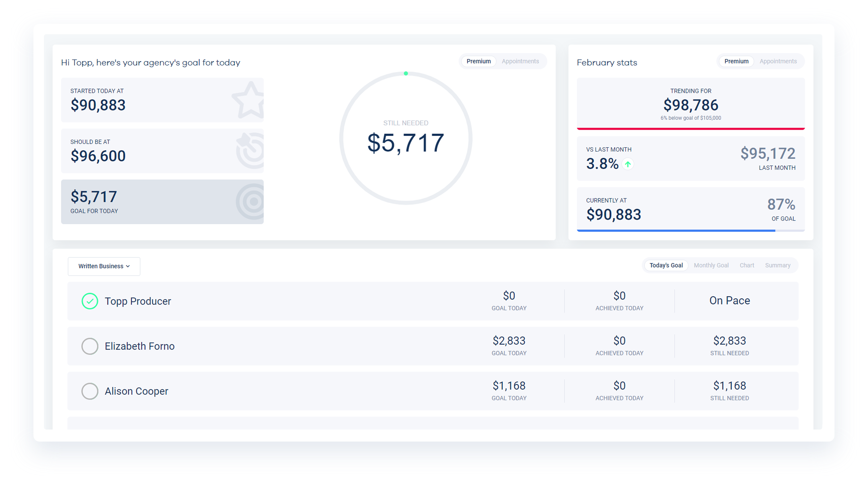868x485 pixels.
Task: Click the stopwatch icon in Should Be At card
Action: point(251,151)
